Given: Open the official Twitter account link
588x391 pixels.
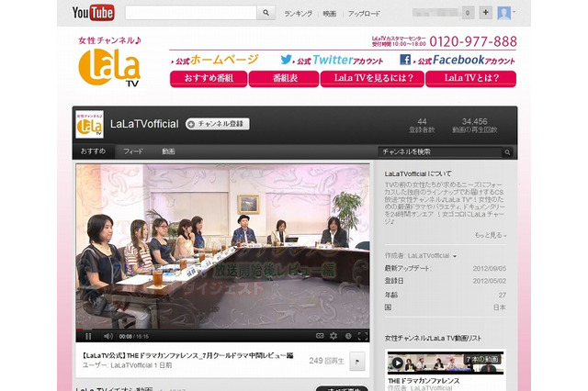Looking at the screenshot, I should [x=332, y=60].
